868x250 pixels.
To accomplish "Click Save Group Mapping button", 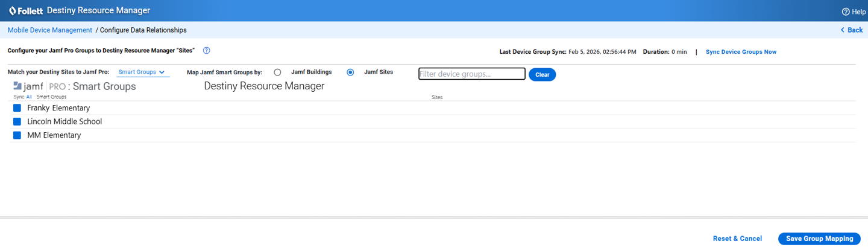I will click(x=819, y=239).
